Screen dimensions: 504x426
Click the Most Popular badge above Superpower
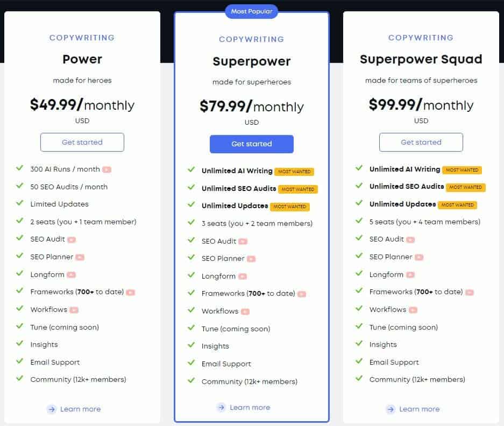(252, 12)
